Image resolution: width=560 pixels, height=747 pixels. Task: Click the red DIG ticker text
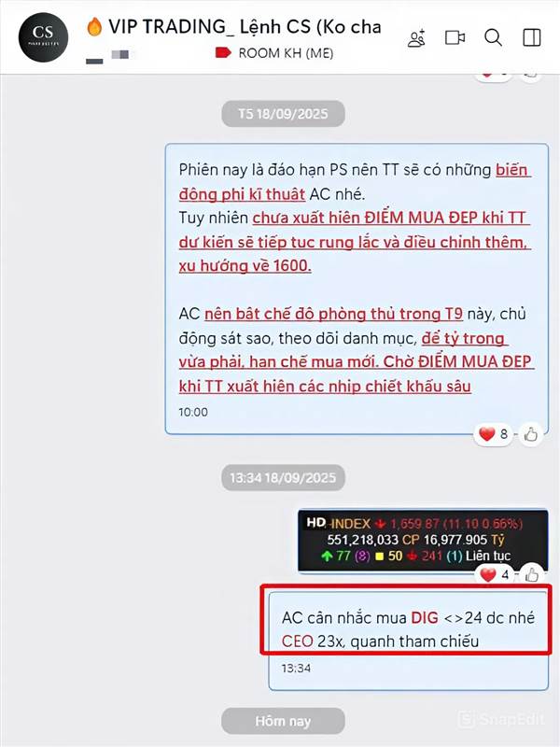(425, 618)
